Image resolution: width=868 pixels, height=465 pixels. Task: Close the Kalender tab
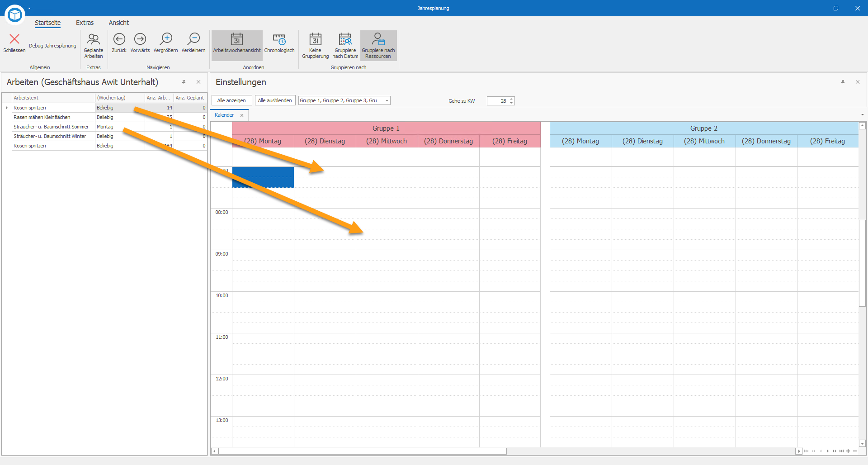(242, 115)
